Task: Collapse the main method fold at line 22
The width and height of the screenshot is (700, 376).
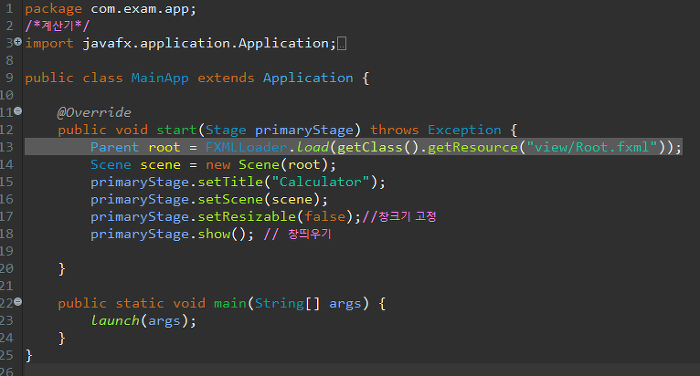Action: 17,302
